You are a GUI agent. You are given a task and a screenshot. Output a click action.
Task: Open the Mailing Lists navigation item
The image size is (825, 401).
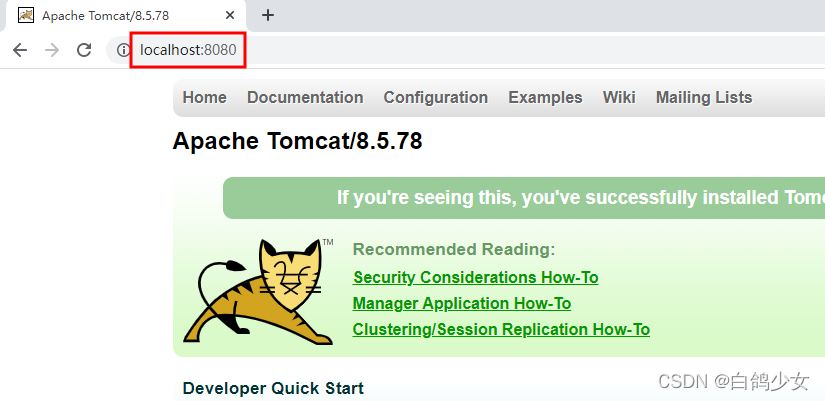coord(704,97)
